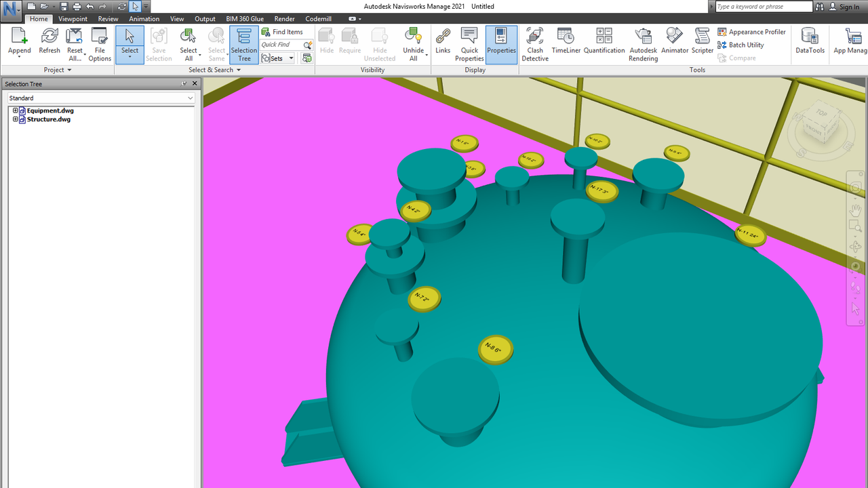Click the Save icon in quick access toolbar
868x488 pixels.
pos(64,6)
